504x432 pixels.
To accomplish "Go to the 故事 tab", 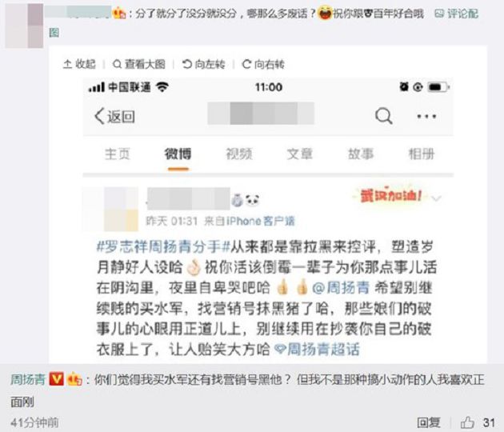I will pos(361,154).
